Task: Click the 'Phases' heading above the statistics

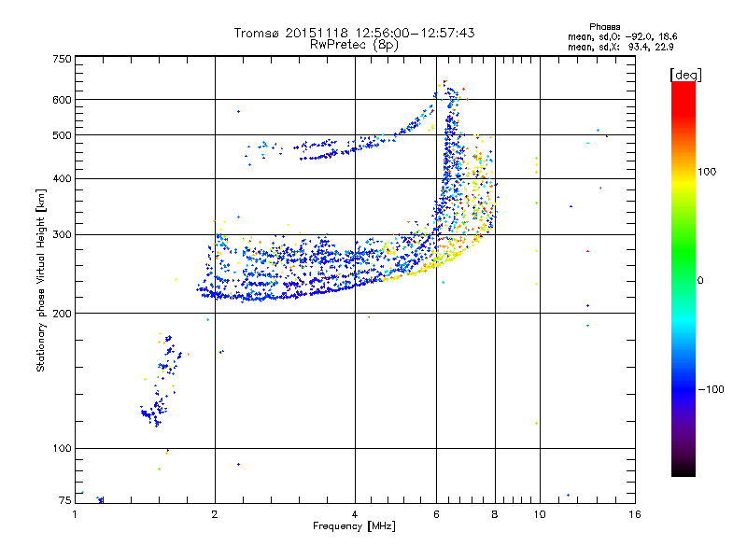Action: (604, 27)
